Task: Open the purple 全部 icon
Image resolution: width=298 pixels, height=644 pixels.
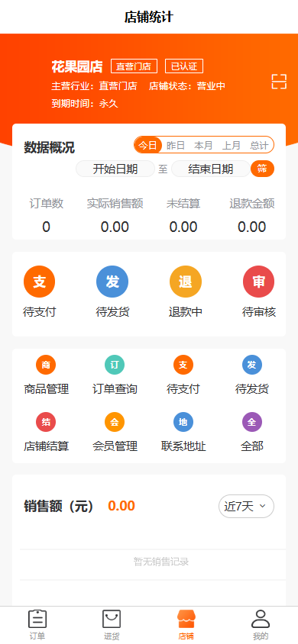Action: click(252, 422)
